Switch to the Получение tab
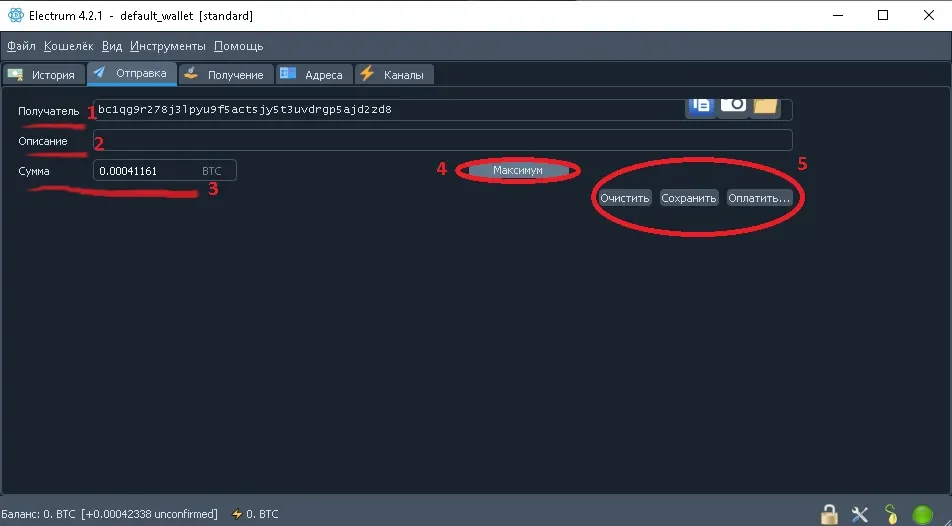The width and height of the screenshot is (952, 526). tap(226, 75)
